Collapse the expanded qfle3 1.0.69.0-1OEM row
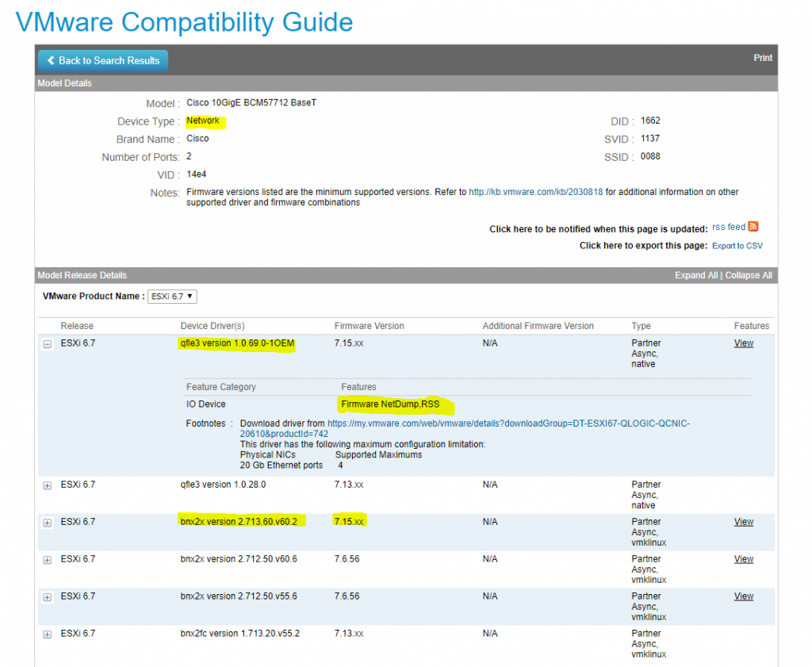 [x=47, y=343]
